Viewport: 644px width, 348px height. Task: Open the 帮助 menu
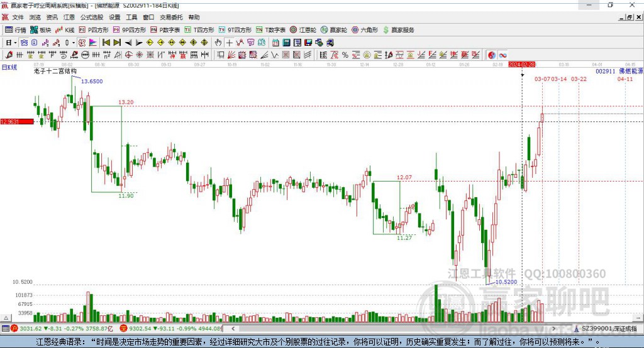coord(194,17)
